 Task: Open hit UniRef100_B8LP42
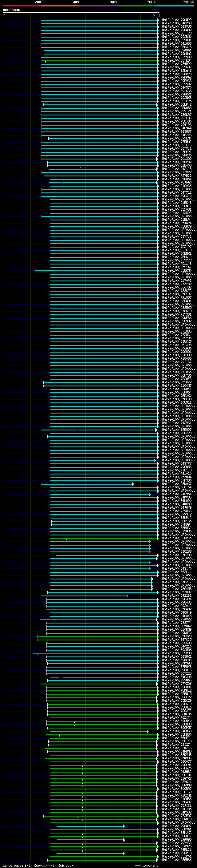[x=177, y=104]
